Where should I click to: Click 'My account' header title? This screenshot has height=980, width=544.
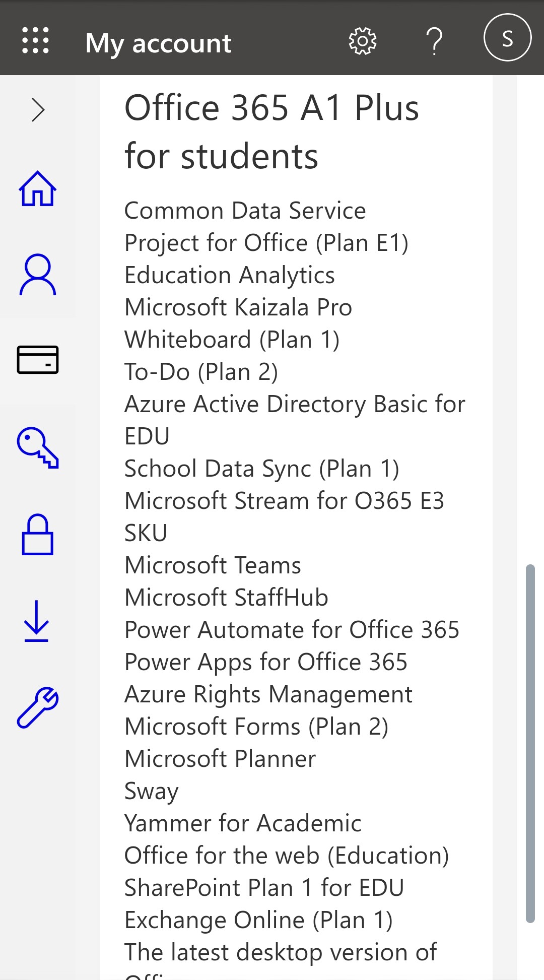[x=158, y=43]
